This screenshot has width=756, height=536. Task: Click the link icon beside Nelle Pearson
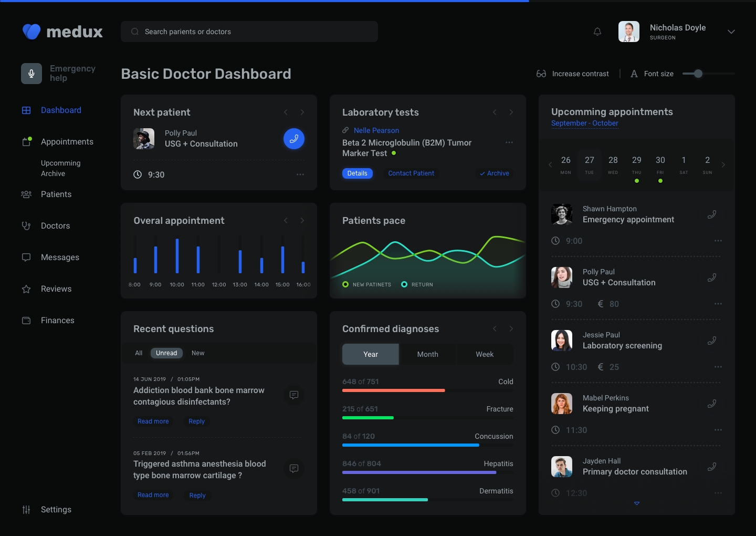point(345,130)
